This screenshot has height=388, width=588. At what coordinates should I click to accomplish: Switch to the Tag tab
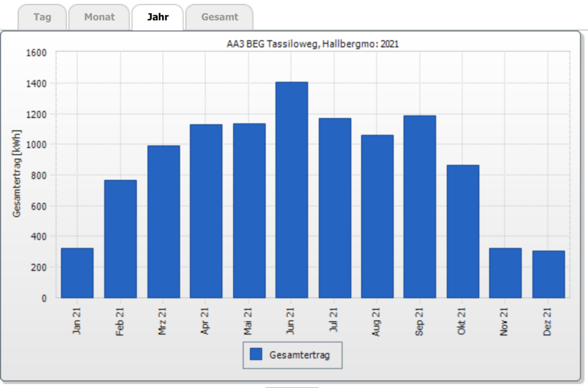tap(42, 17)
